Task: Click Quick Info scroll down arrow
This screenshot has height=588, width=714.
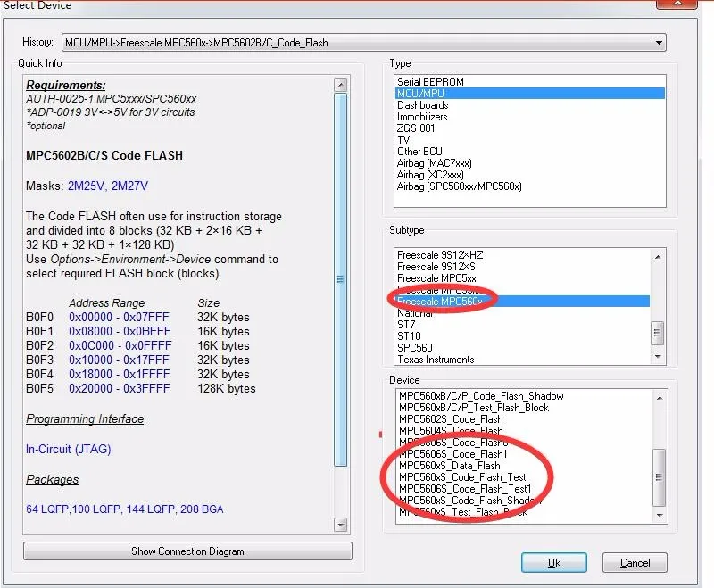Action: (x=340, y=525)
